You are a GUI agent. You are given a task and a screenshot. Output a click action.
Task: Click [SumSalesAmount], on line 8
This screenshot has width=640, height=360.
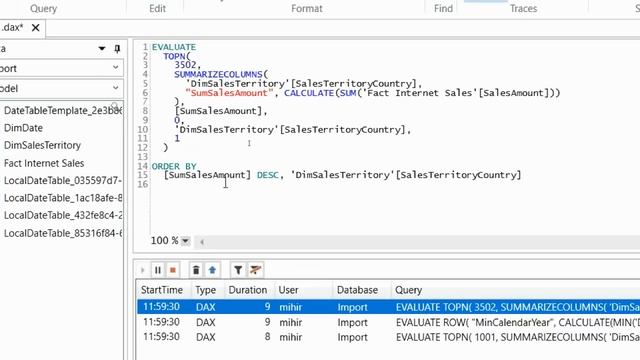221,111
